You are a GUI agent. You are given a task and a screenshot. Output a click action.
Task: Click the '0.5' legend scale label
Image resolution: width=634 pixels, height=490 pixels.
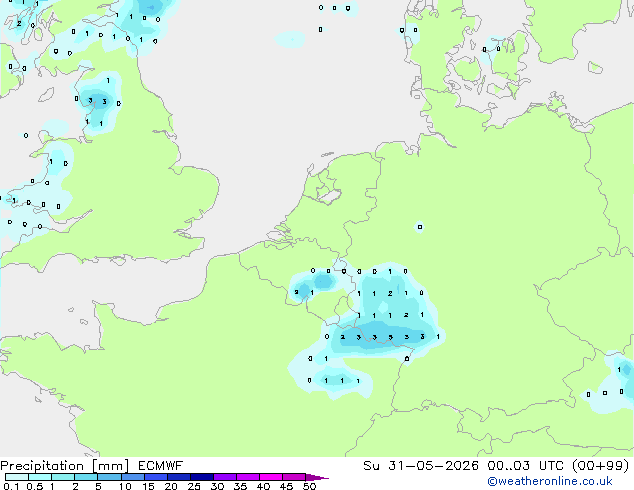[x=35, y=486]
